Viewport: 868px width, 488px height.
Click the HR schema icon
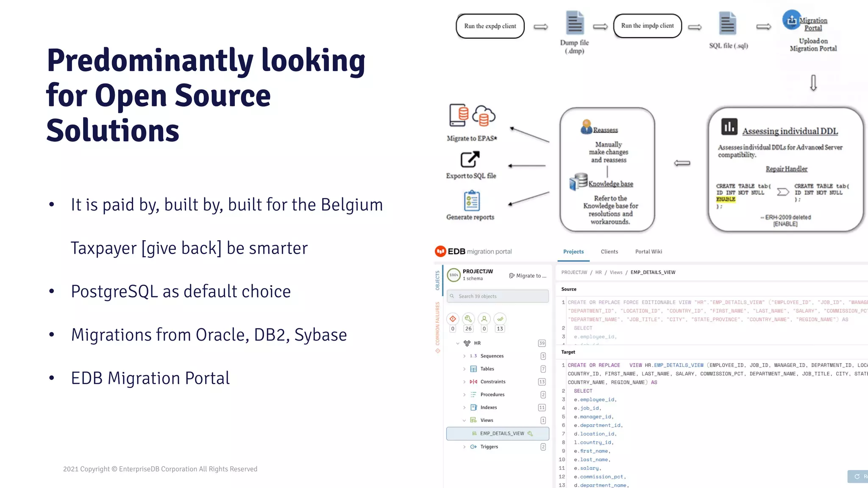(x=467, y=343)
